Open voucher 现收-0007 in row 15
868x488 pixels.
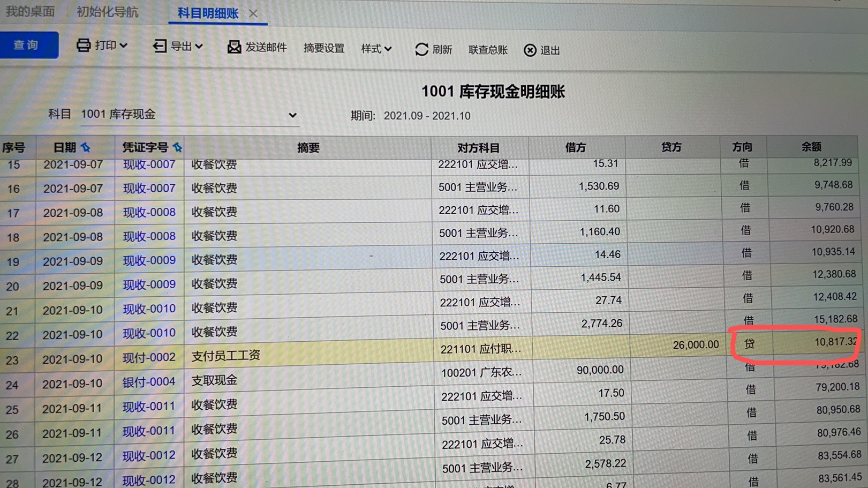(149, 164)
